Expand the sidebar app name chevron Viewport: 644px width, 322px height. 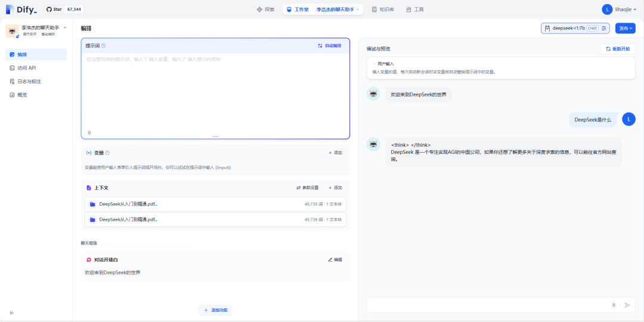(65, 27)
